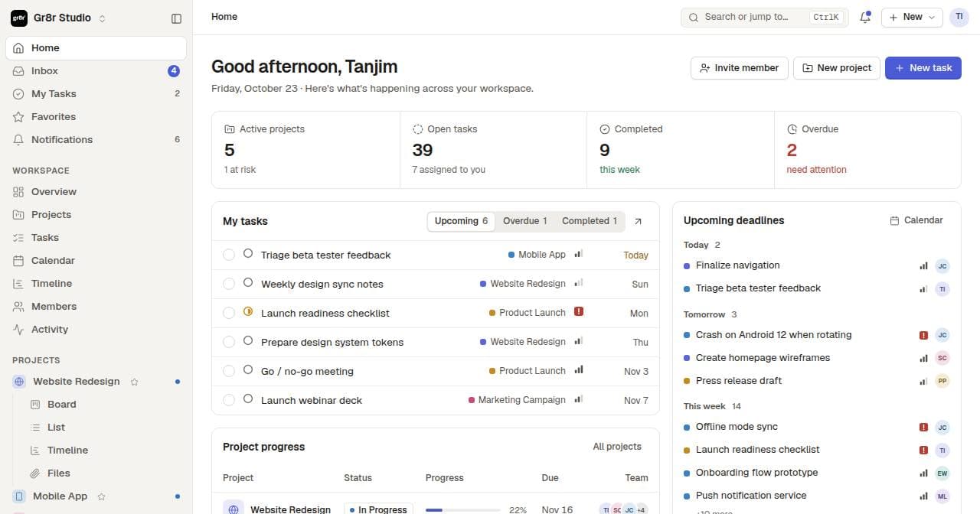Image resolution: width=980 pixels, height=514 pixels.
Task: Click the ML avatar beside Push notification service
Action: point(942,496)
